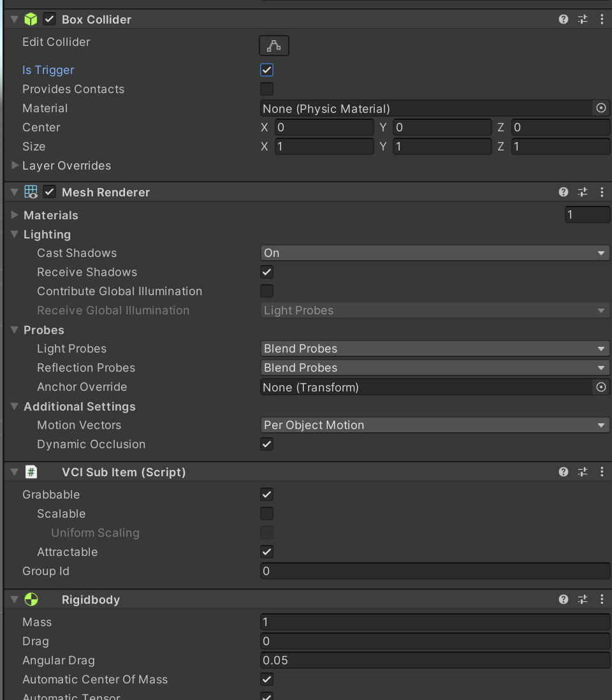Open Box Collider presets icon
The width and height of the screenshot is (612, 700).
583,19
